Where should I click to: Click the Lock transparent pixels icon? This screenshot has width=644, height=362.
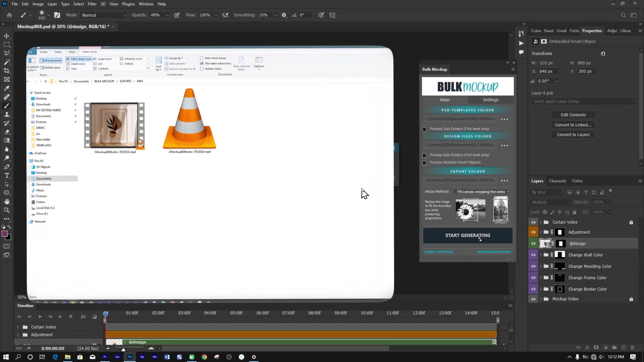coord(545,212)
